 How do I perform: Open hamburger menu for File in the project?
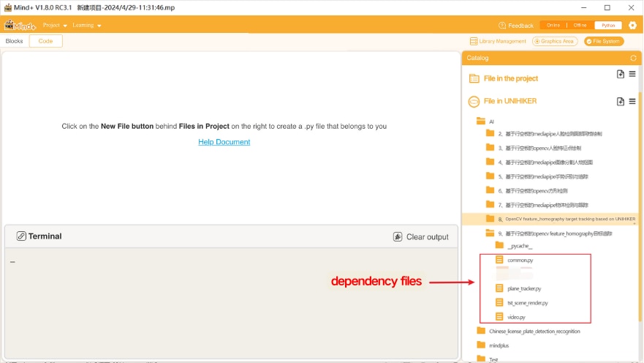tap(632, 74)
